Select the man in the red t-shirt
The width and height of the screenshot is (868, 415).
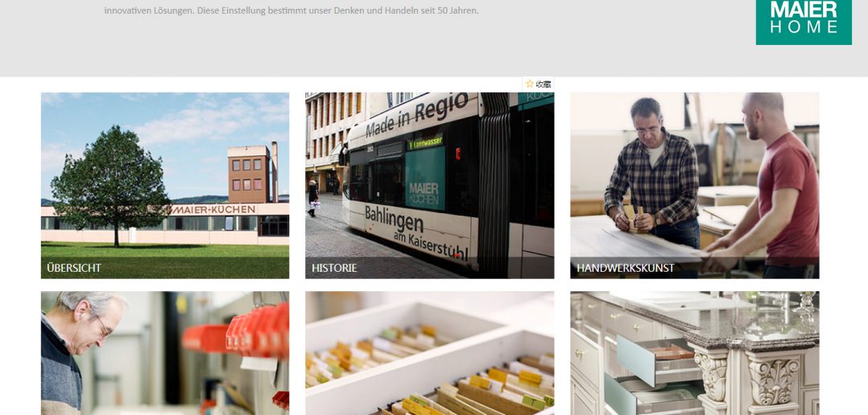pos(772,185)
